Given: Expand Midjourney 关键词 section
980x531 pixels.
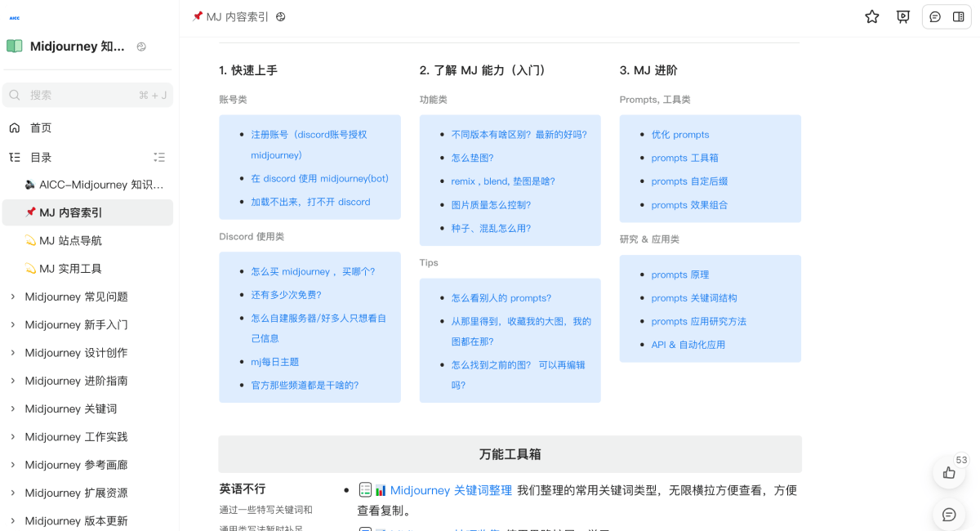Looking at the screenshot, I should click(12, 408).
